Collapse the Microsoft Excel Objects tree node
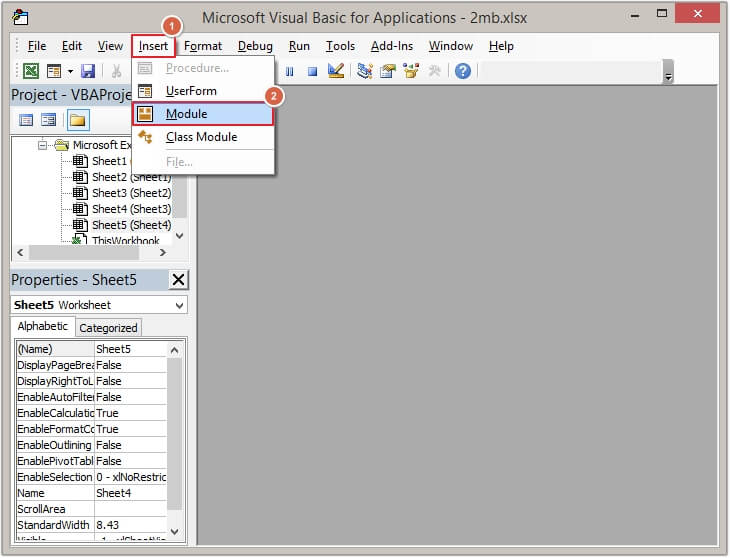 point(43,145)
